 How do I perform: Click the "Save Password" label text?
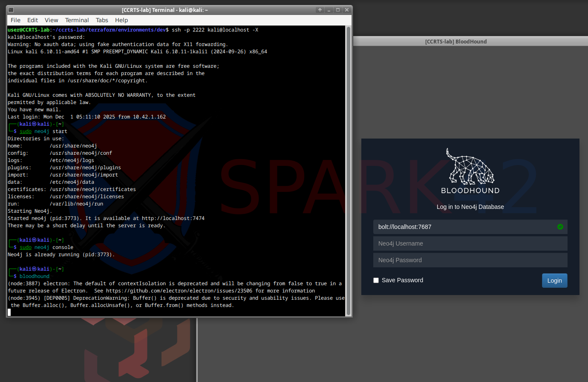(402, 280)
